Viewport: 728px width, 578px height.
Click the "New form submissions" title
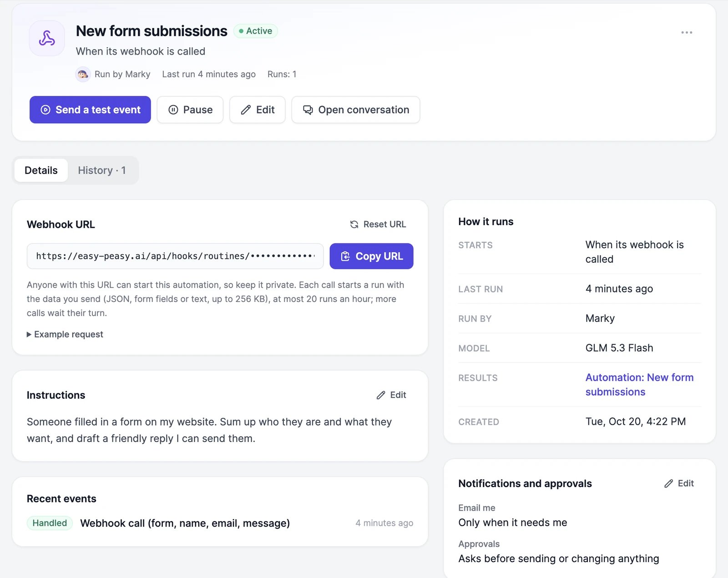[x=152, y=31]
